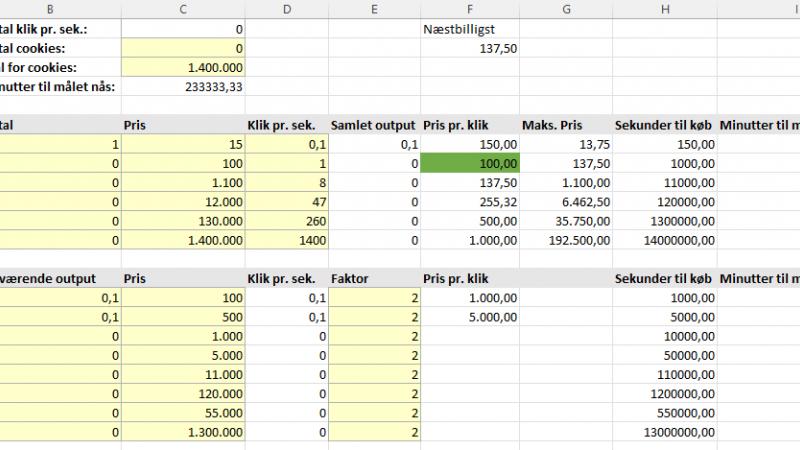This screenshot has height=450, width=800.
Task: Click the 255,32 price per click cell
Action: coord(469,202)
